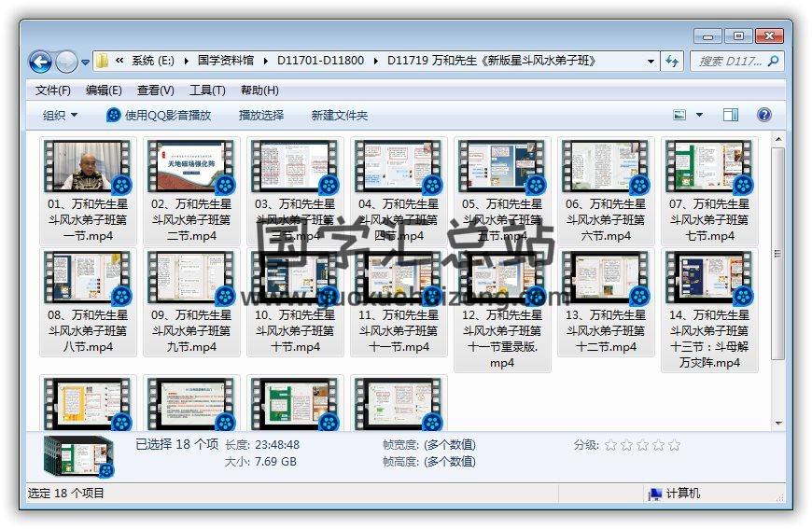Go to 国学资料馆 breadcrumb folder
The width and height of the screenshot is (812, 529).
(x=225, y=61)
